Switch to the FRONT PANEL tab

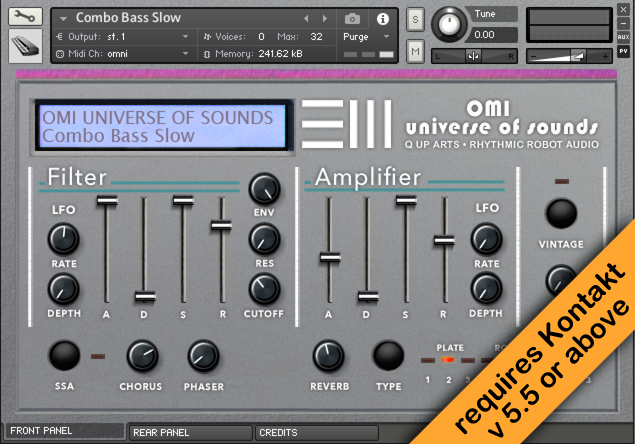pyautogui.click(x=64, y=431)
